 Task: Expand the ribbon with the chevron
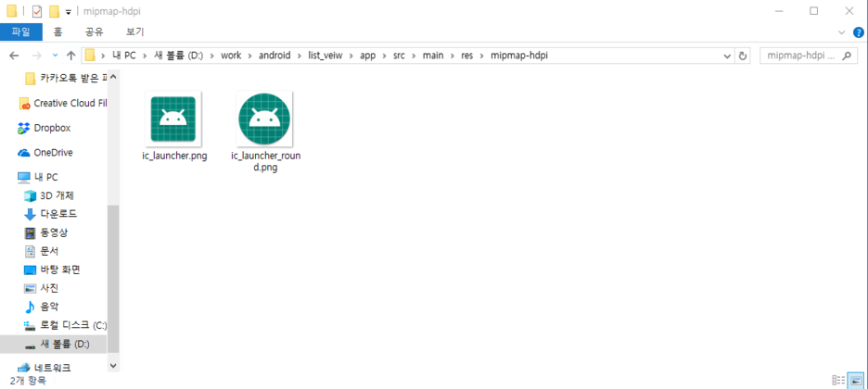pos(842,32)
